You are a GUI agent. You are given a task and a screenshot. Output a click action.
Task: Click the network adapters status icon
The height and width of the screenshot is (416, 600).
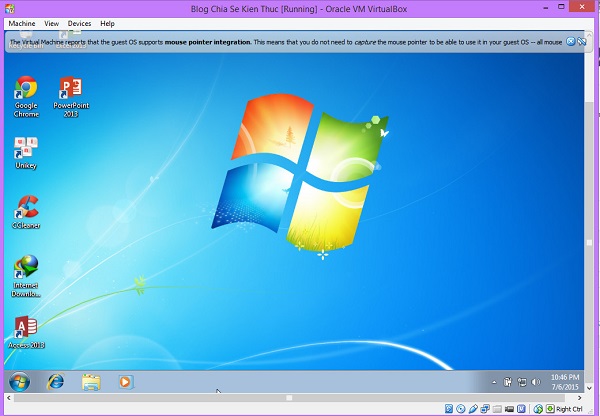coord(485,409)
